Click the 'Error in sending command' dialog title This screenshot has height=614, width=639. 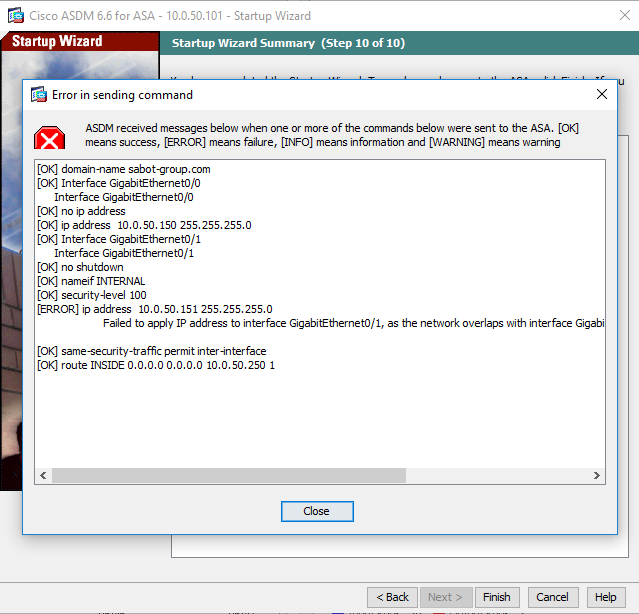(122, 95)
